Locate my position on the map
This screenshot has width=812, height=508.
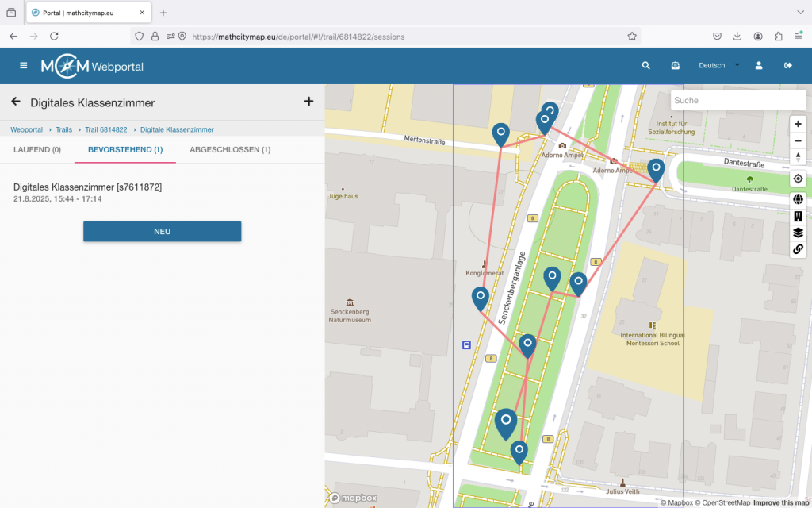(x=798, y=179)
